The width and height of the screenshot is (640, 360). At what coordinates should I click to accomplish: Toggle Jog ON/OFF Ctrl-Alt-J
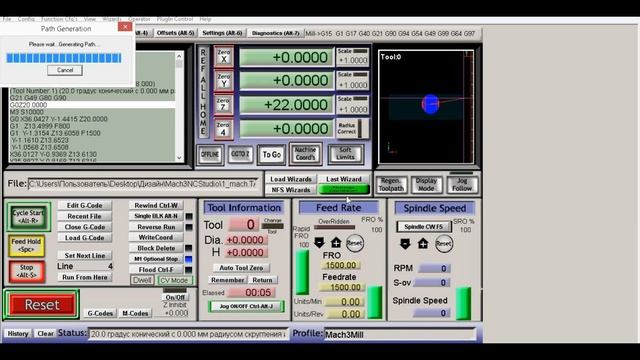coord(246,306)
